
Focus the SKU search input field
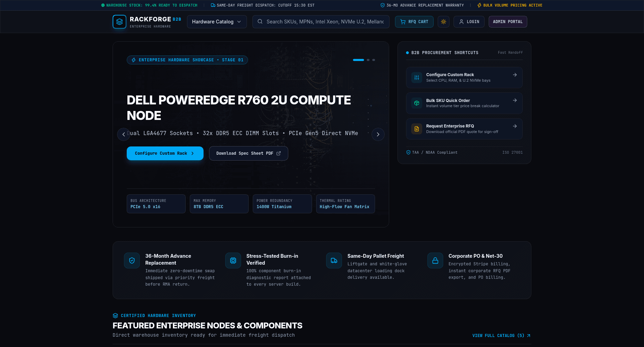[321, 22]
